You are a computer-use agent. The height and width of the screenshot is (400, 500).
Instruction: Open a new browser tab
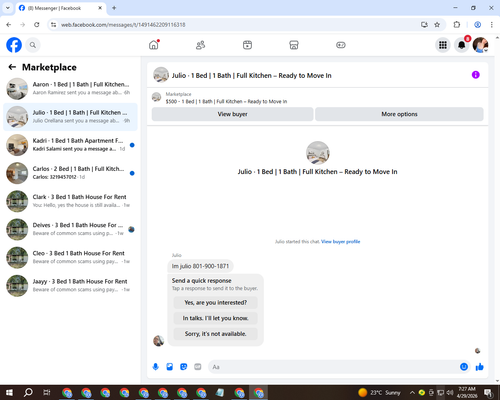[114, 8]
